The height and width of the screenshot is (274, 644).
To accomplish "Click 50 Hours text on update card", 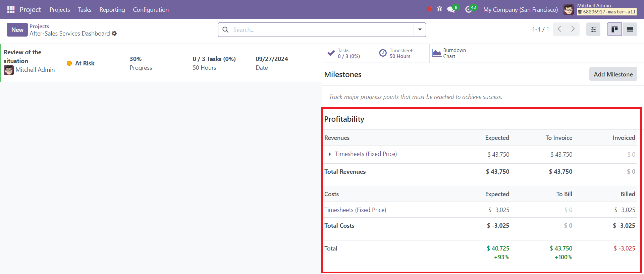I will pos(204,68).
